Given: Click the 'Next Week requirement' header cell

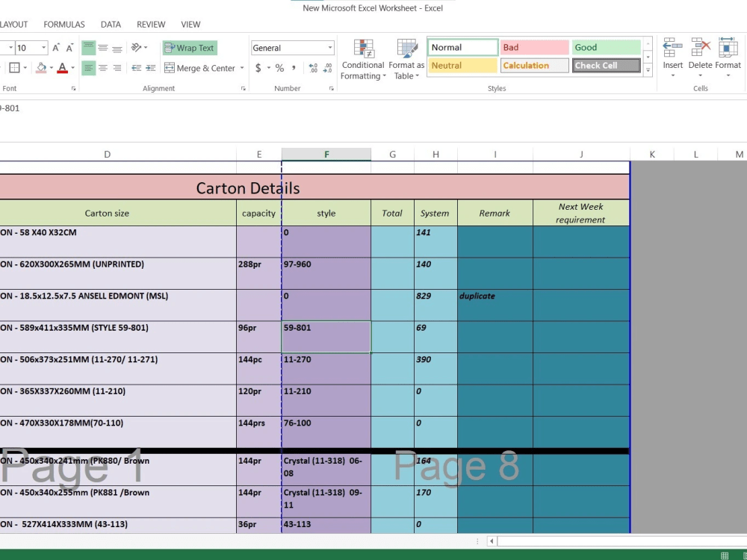Looking at the screenshot, I should coord(581,213).
